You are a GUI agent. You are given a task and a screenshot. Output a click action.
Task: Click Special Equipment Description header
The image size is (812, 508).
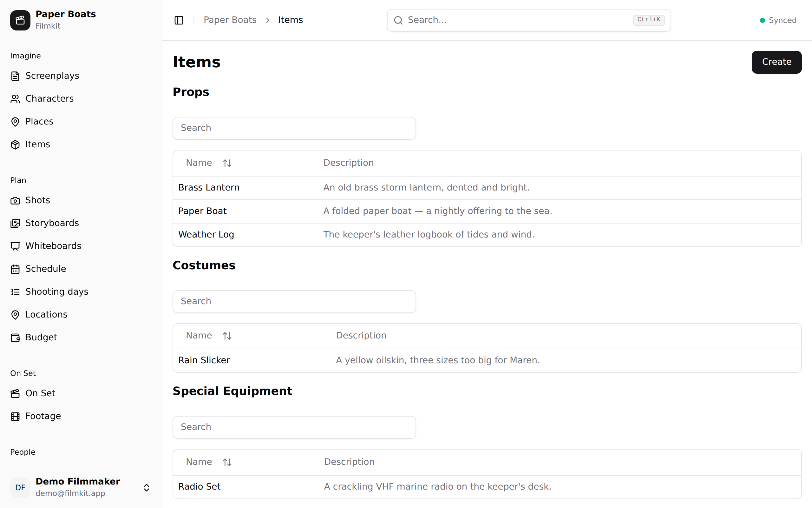coord(349,462)
